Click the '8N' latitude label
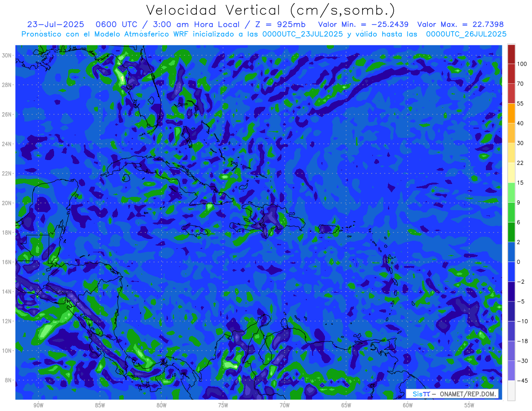This screenshot has height=411, width=532. (8, 380)
